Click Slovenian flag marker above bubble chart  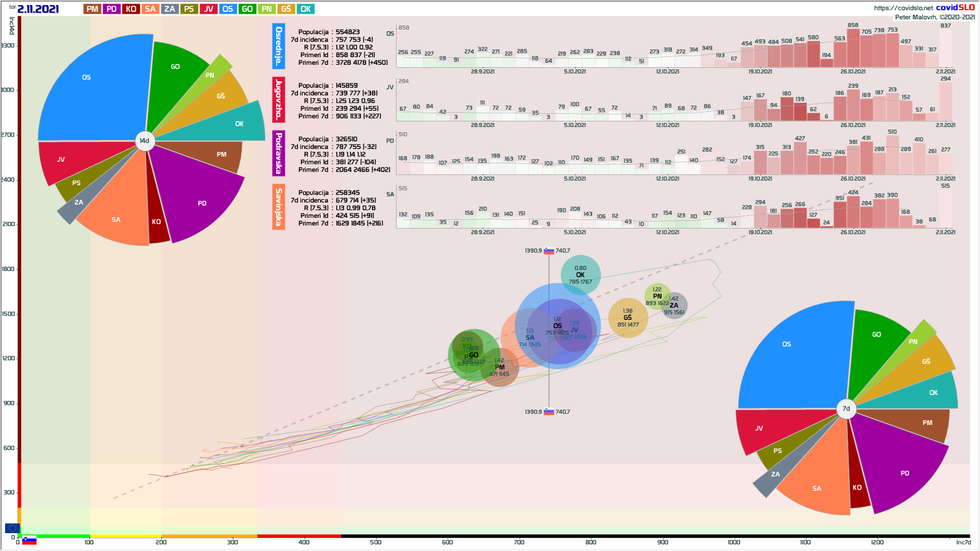coord(549,251)
